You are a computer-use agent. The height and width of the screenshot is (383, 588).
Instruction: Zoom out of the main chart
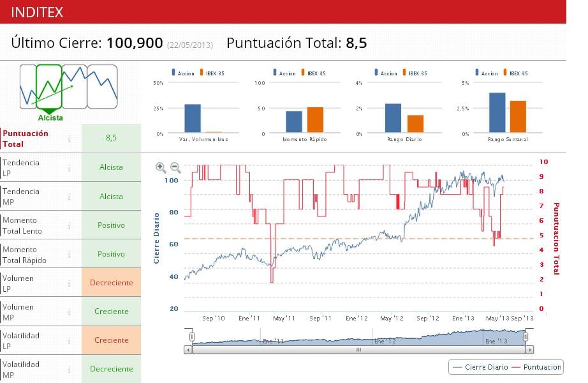(175, 167)
